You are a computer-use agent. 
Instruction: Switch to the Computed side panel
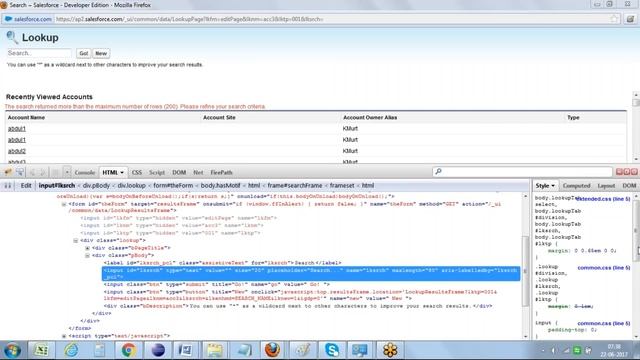point(576,186)
